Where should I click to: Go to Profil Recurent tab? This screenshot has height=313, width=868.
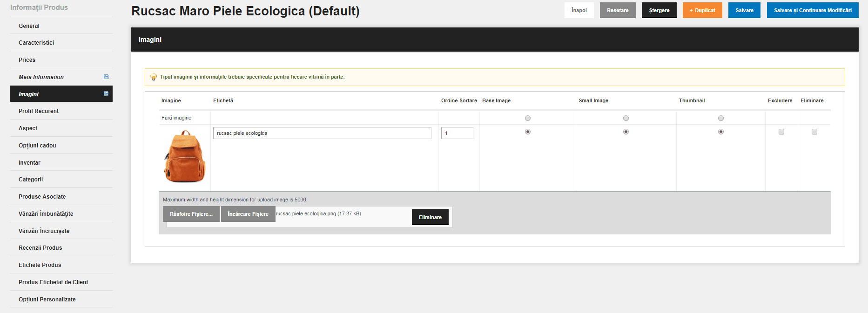[61, 111]
